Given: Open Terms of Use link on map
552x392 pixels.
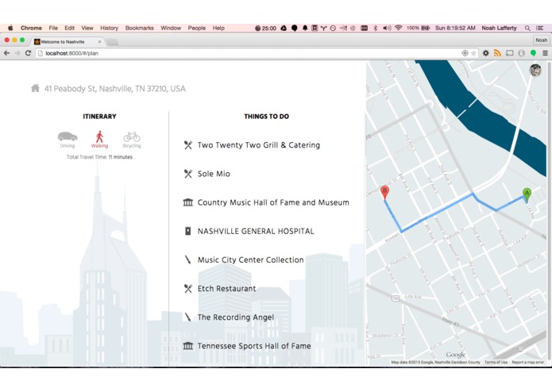Looking at the screenshot, I should click(496, 362).
